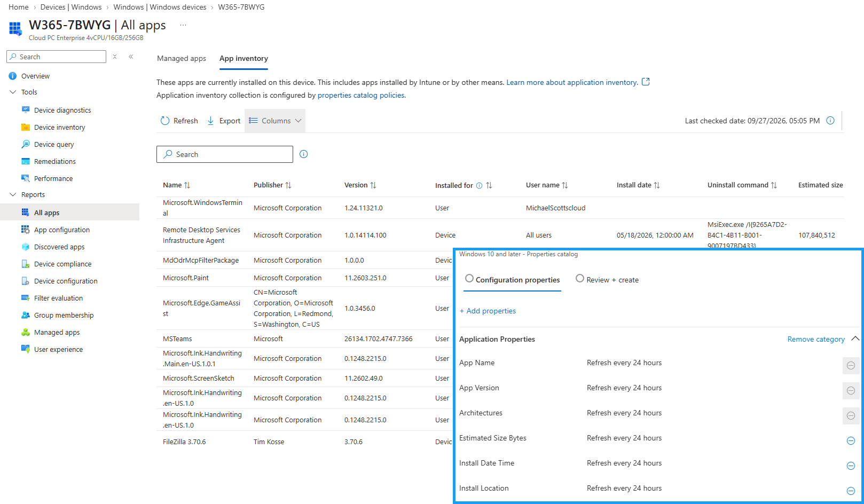This screenshot has height=504, width=864.
Task: Click info icon on Installed for column
Action: click(x=479, y=185)
